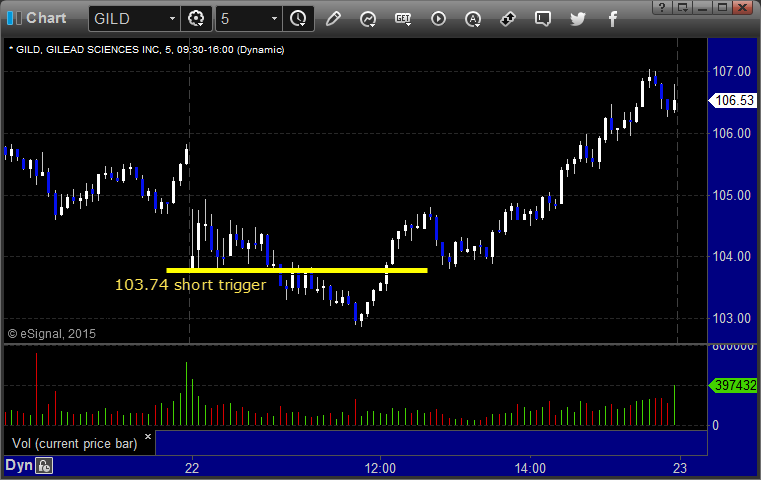Click the window detach/options icon in title bar
The image size is (761, 480).
coord(683,7)
